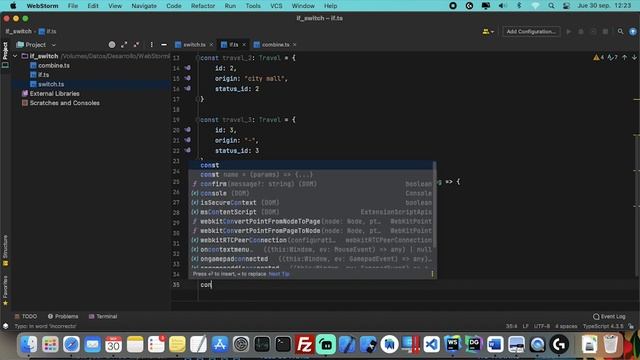Switch to the combine.ts editor tab

coord(275,44)
